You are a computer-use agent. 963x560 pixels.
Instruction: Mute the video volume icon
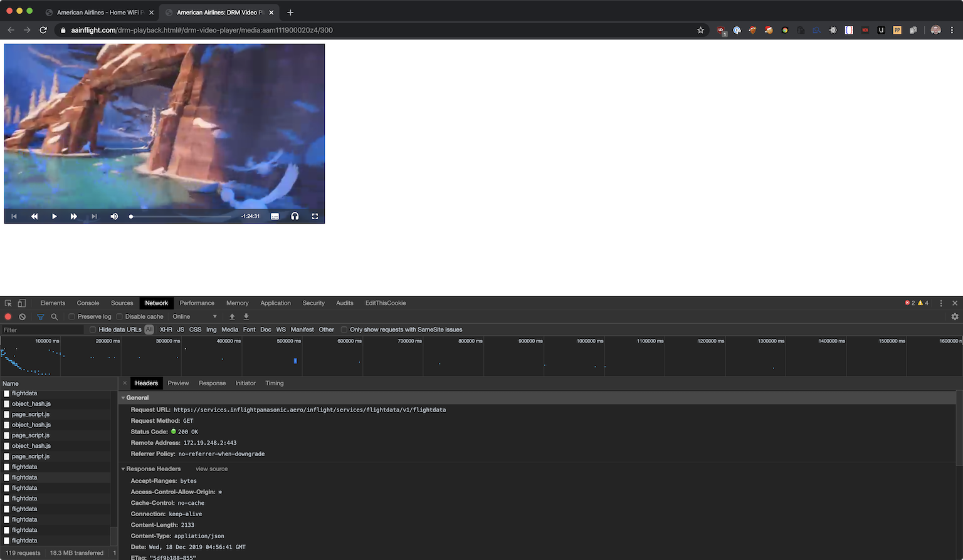coord(114,216)
